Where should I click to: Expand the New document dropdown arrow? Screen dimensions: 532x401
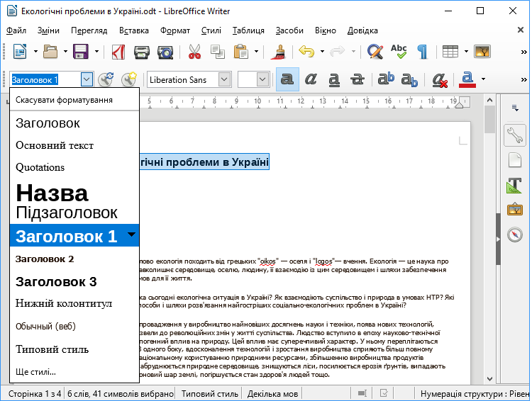[35, 52]
